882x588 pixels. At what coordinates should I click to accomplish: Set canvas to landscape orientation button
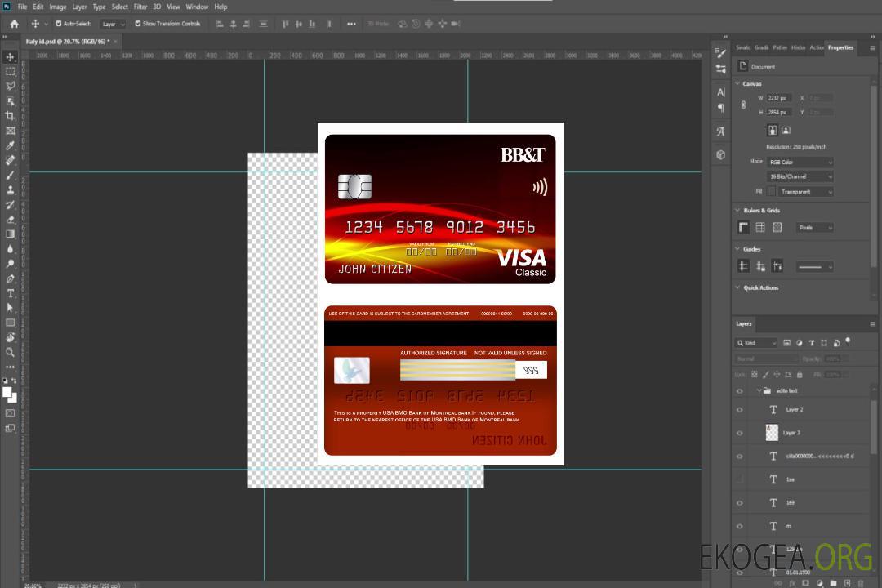point(786,131)
